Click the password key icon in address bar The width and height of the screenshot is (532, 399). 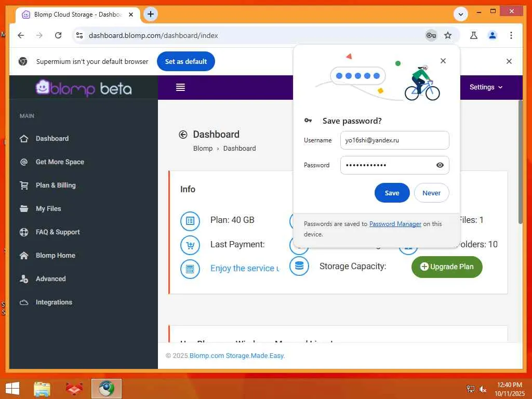pos(431,35)
